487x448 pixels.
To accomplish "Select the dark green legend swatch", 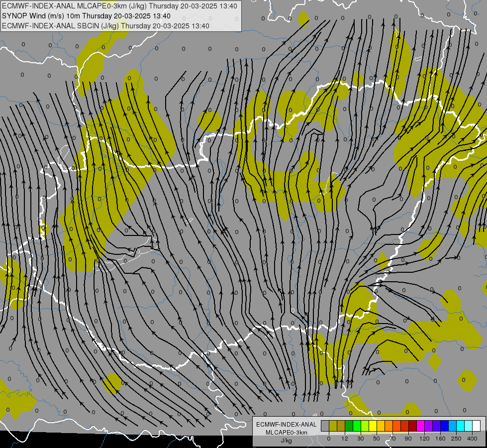I will click(x=349, y=426).
